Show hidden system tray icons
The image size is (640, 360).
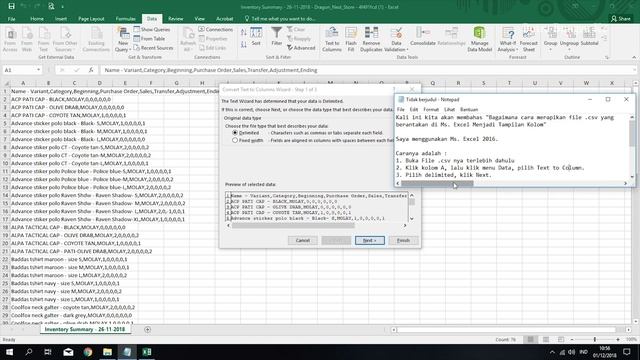tap(552, 352)
